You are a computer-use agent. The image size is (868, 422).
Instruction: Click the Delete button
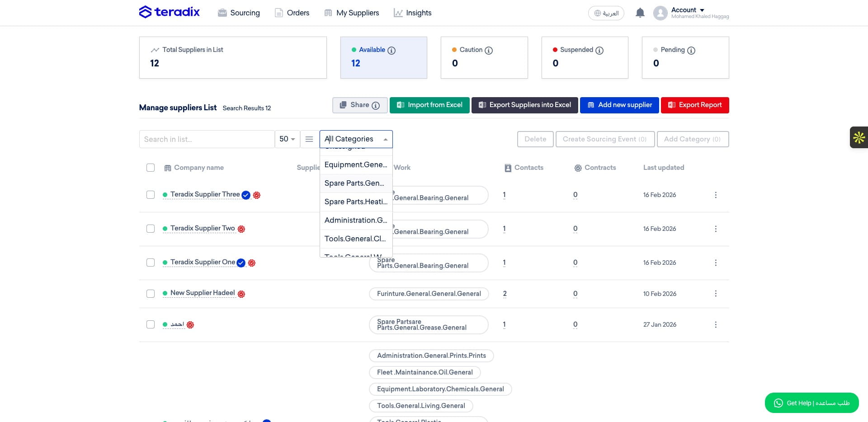pyautogui.click(x=535, y=139)
